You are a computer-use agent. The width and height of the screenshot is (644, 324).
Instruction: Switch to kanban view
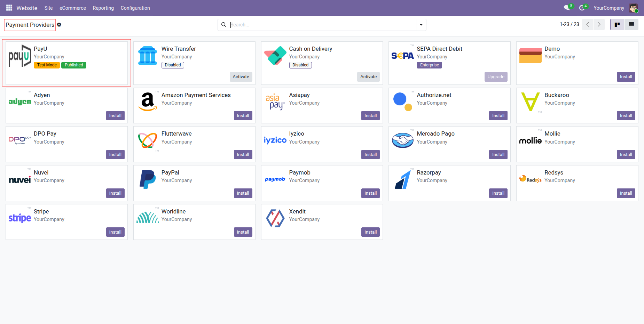(617, 25)
